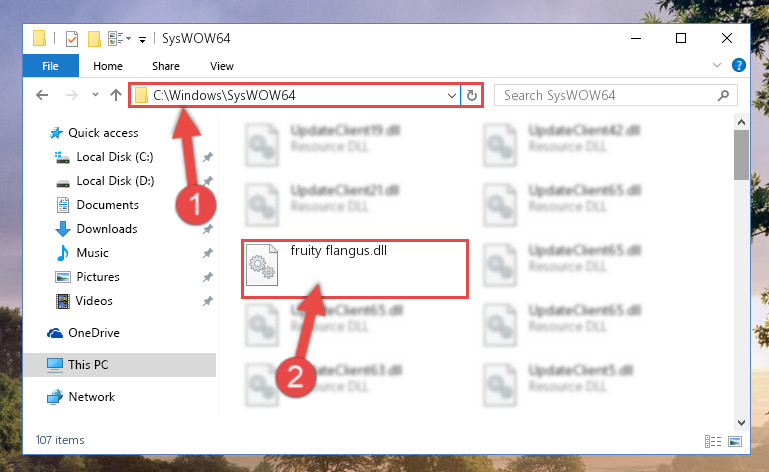This screenshot has height=472, width=769.
Task: Toggle the pin beside Music
Action: coord(208,253)
